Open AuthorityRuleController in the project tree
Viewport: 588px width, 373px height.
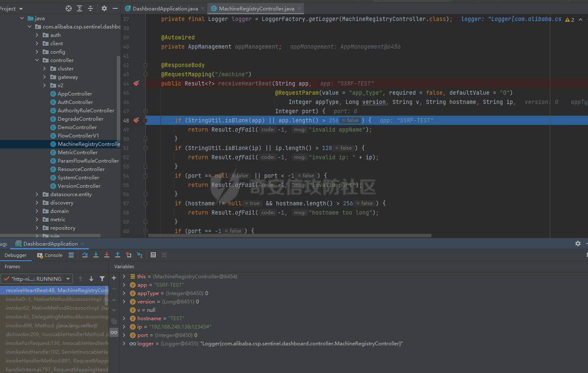[86, 111]
